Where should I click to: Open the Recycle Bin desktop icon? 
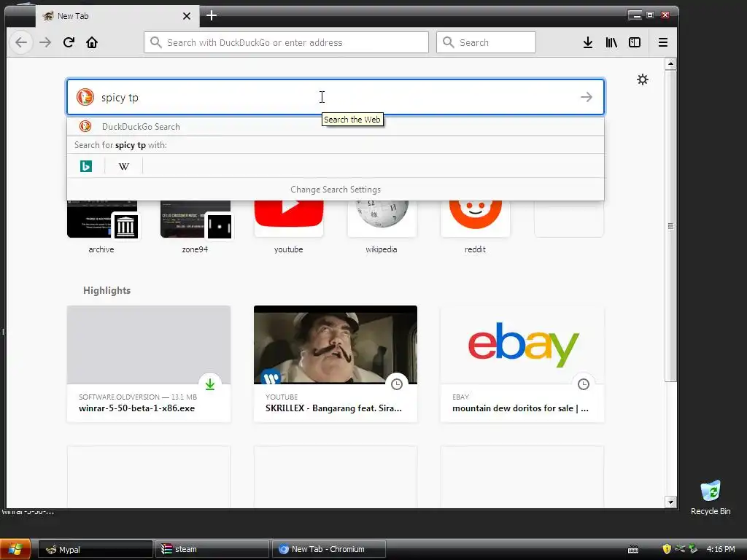[711, 497]
